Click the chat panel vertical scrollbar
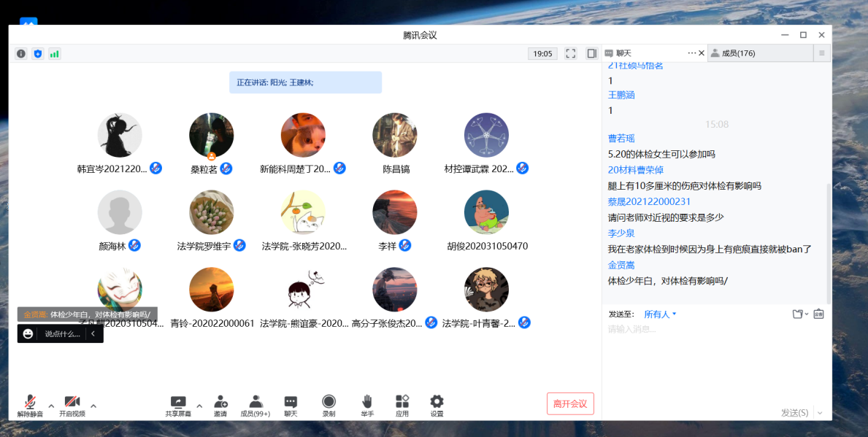 point(828,241)
